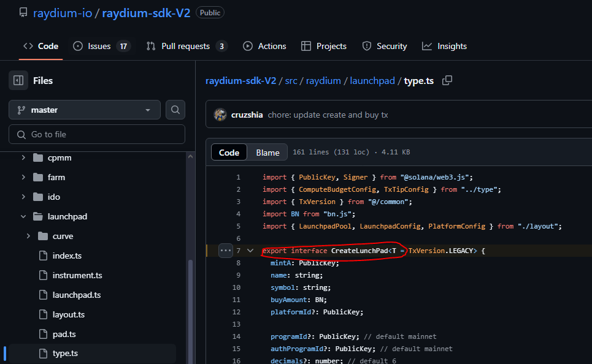Click the raydium breadcrumb link
Viewport: 592px width, 364px height.
click(x=323, y=81)
